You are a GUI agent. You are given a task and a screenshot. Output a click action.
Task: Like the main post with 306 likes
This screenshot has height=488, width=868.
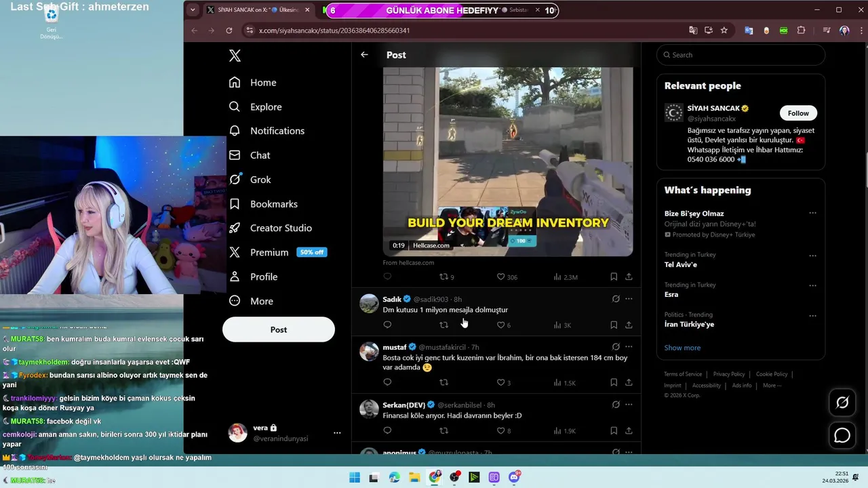point(507,277)
